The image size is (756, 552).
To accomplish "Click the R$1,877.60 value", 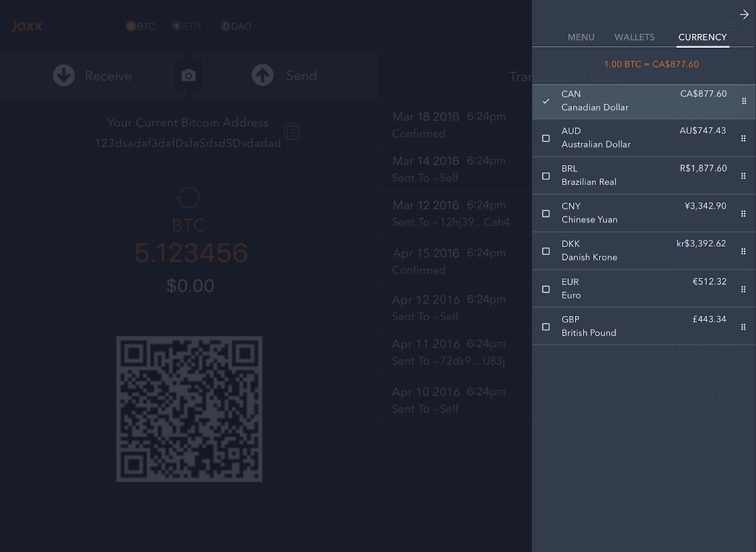I will coord(703,168).
